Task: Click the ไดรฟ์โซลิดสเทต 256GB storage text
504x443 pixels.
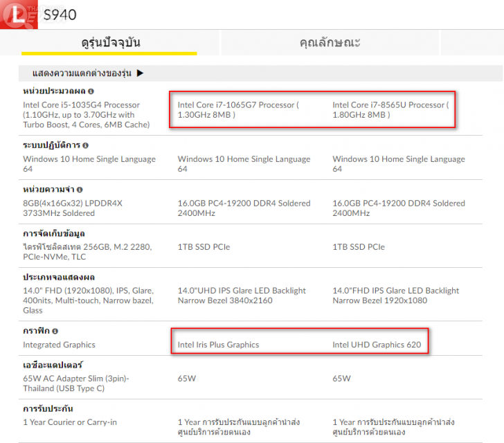Action: point(87,252)
